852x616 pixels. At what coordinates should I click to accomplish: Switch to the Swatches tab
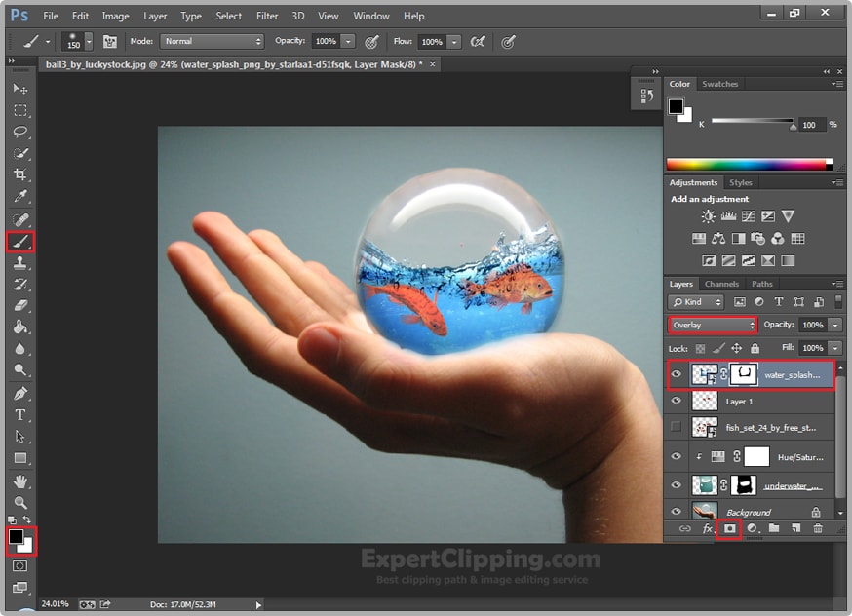pos(720,84)
